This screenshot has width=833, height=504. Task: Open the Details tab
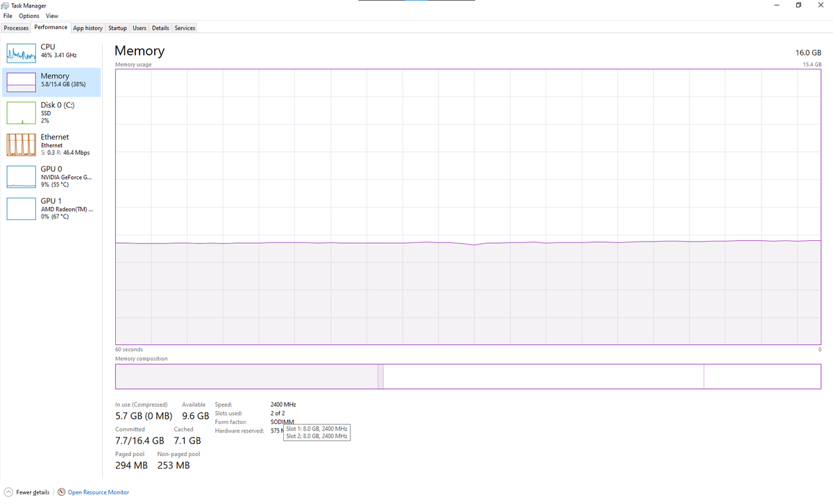tap(160, 28)
